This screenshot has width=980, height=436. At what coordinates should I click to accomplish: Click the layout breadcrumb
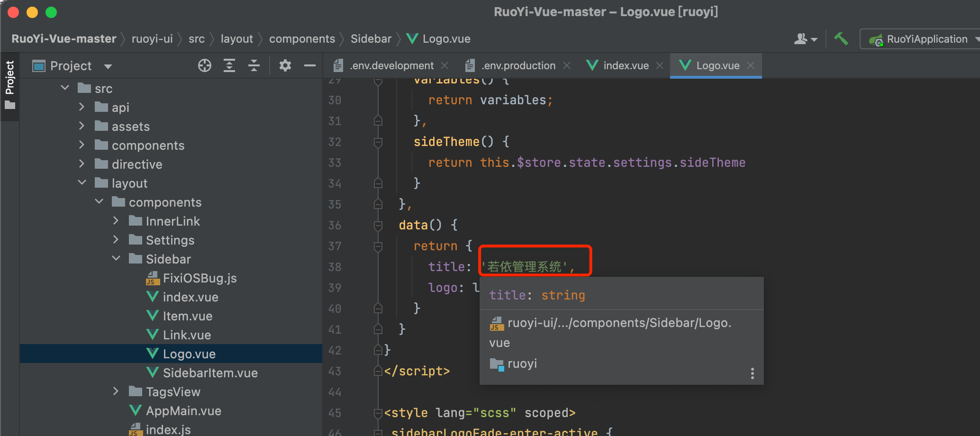click(237, 39)
